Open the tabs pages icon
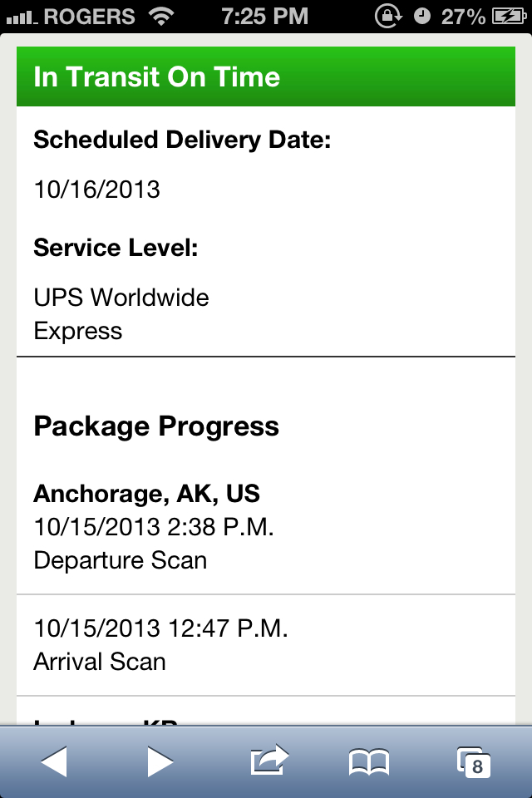The image size is (532, 798). (473, 762)
